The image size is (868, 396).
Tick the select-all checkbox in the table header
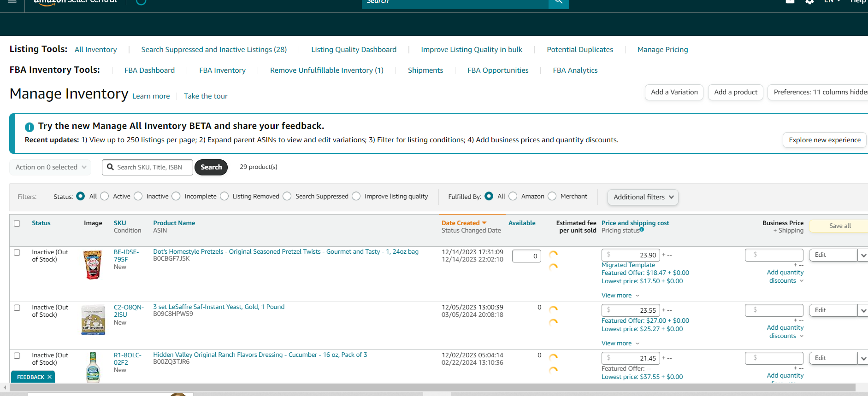17,223
